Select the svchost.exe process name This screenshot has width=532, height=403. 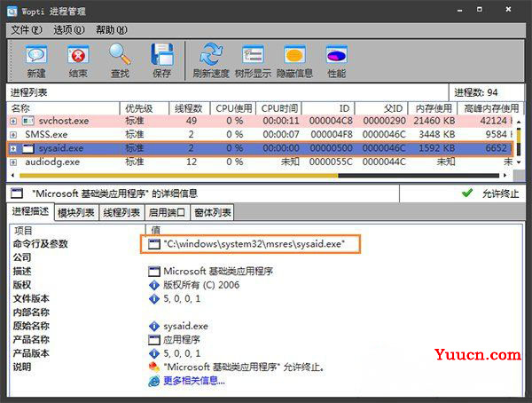(64, 121)
